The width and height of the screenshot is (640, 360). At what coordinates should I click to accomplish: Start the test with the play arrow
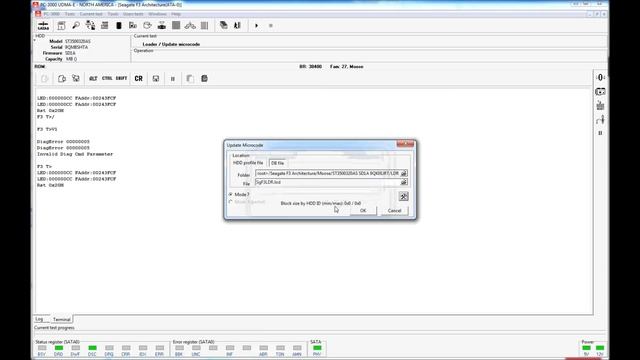click(256, 25)
